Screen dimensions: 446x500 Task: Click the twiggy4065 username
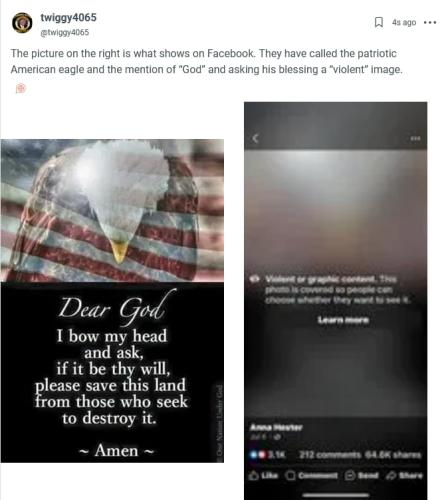[x=68, y=17]
